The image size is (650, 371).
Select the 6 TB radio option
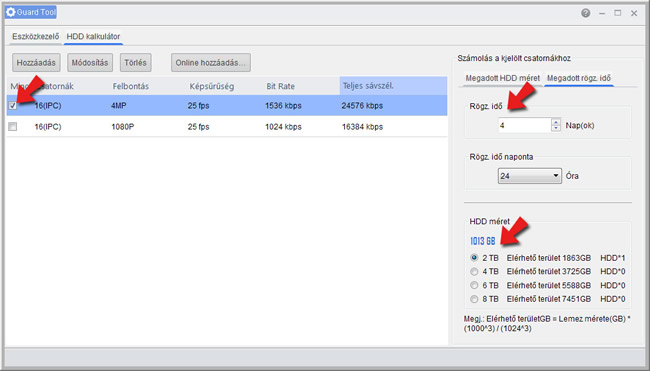click(x=474, y=285)
